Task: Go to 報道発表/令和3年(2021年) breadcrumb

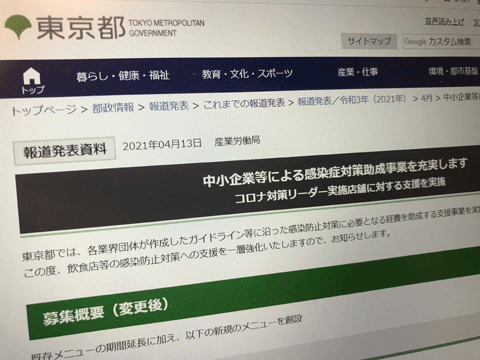Action: [x=352, y=100]
